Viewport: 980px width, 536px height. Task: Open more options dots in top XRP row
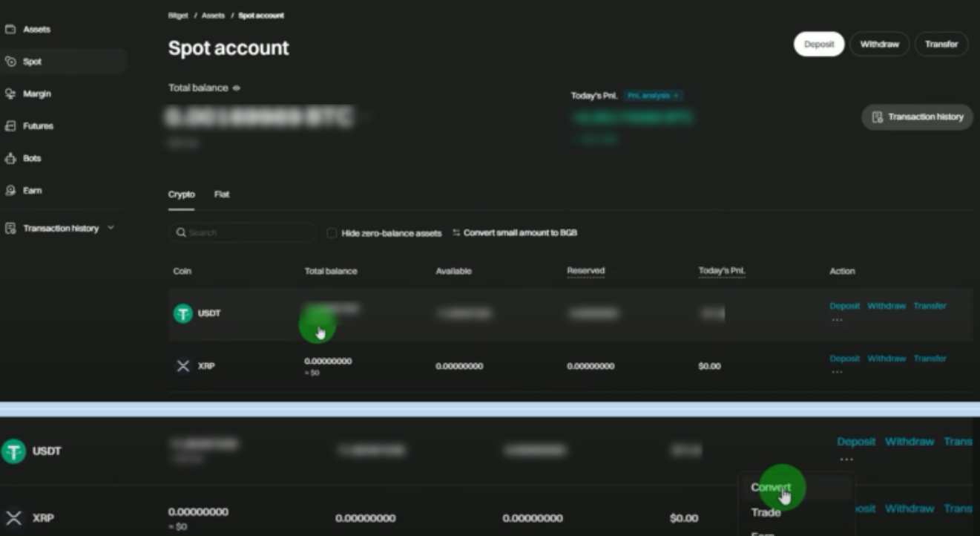[x=837, y=372]
